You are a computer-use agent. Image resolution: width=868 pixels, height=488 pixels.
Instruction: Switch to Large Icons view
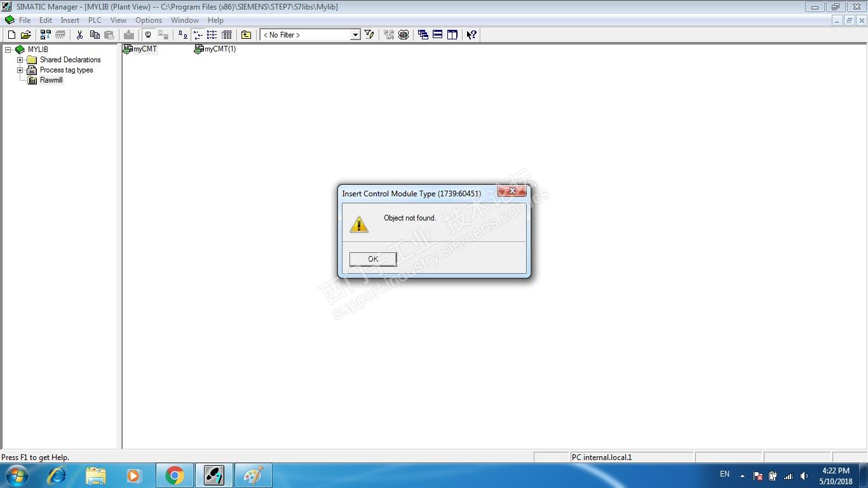coord(182,35)
